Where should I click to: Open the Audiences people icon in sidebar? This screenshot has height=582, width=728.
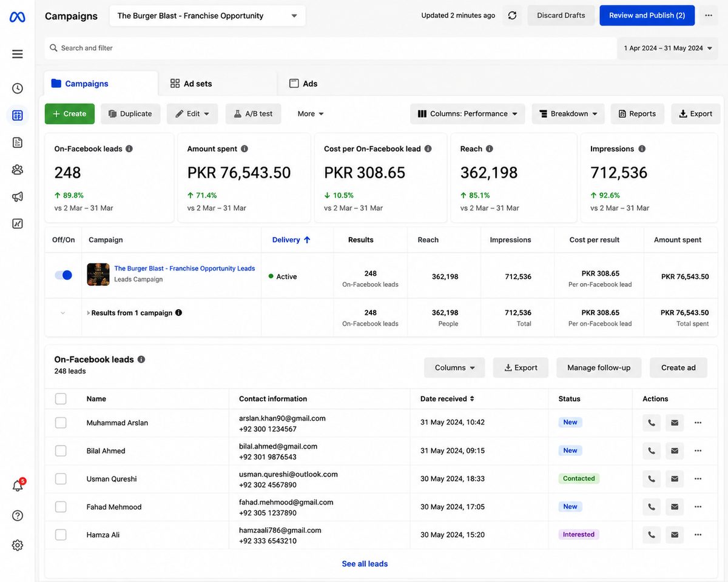(x=18, y=170)
